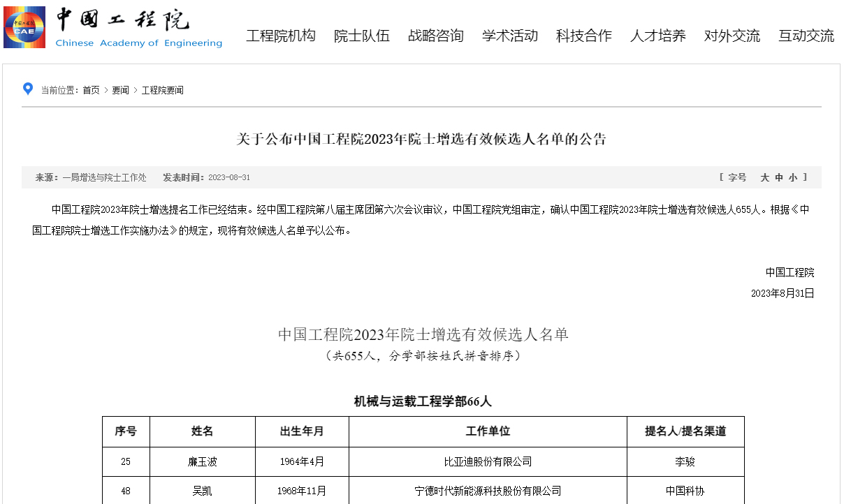Open the 工程院机构 menu
This screenshot has height=504, width=844.
pyautogui.click(x=281, y=36)
